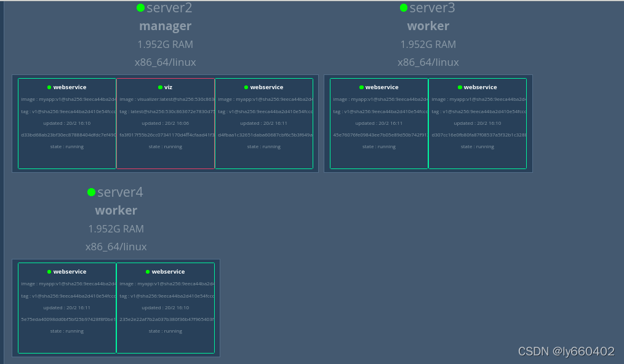Screen dimensions: 624x364
Task: Click the green status dot beside server2
Action: tap(140, 7)
